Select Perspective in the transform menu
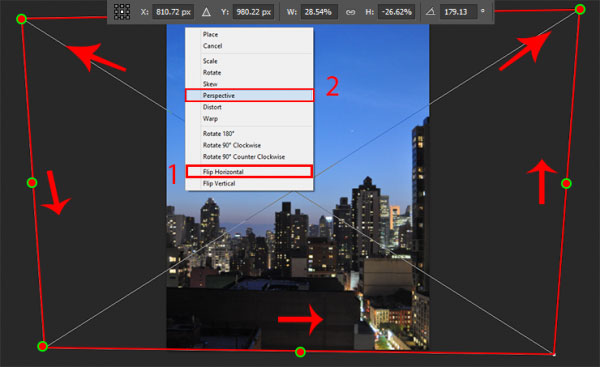Screen dimensions: 600x367 [x=249, y=95]
